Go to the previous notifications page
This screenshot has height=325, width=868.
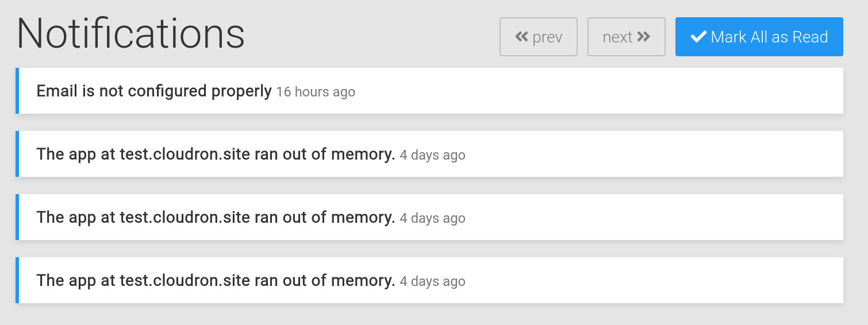click(539, 37)
